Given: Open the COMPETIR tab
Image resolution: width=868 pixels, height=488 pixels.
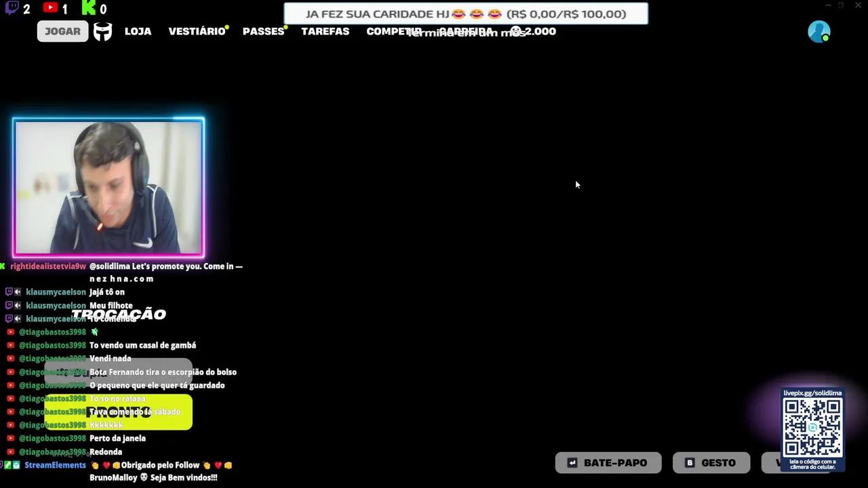Looking at the screenshot, I should click(394, 31).
